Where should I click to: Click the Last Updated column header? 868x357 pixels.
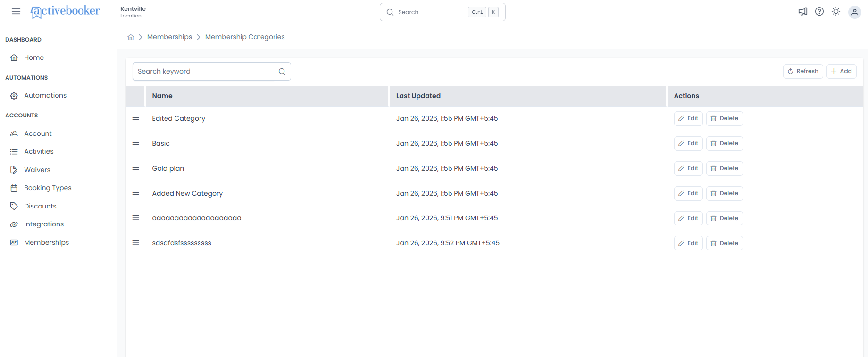[527, 96]
